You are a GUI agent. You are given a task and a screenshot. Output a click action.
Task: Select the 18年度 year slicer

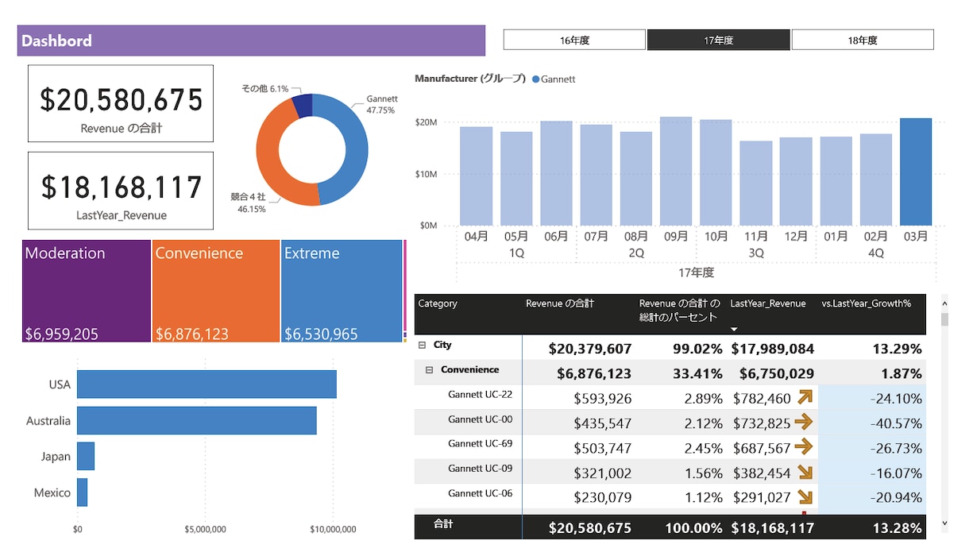pyautogui.click(x=863, y=40)
